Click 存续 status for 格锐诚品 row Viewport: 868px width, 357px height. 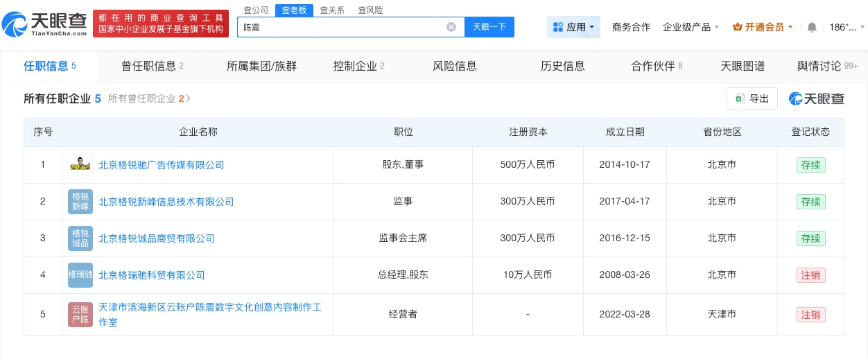[x=810, y=238]
